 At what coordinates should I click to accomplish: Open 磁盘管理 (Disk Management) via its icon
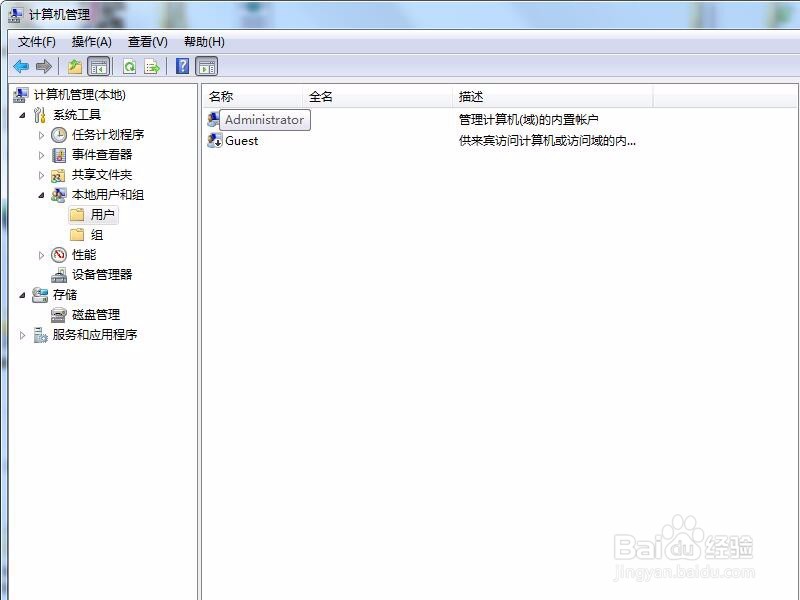click(x=58, y=315)
